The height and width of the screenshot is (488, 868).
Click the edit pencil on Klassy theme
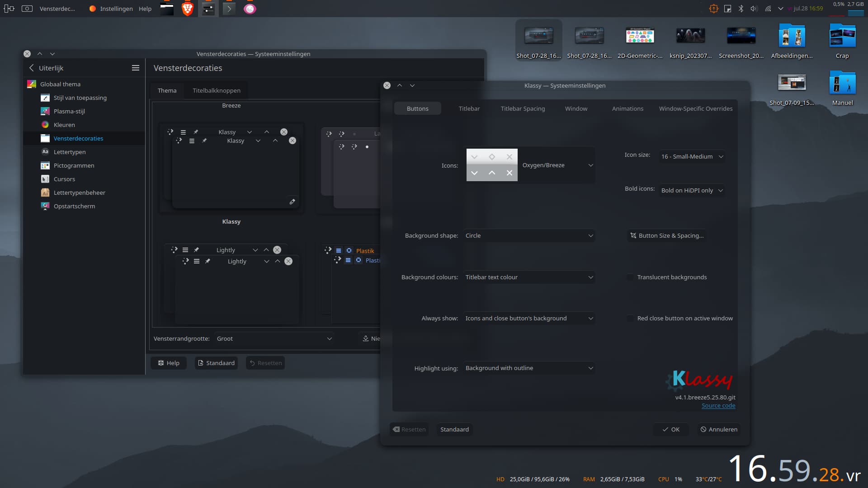pos(292,202)
